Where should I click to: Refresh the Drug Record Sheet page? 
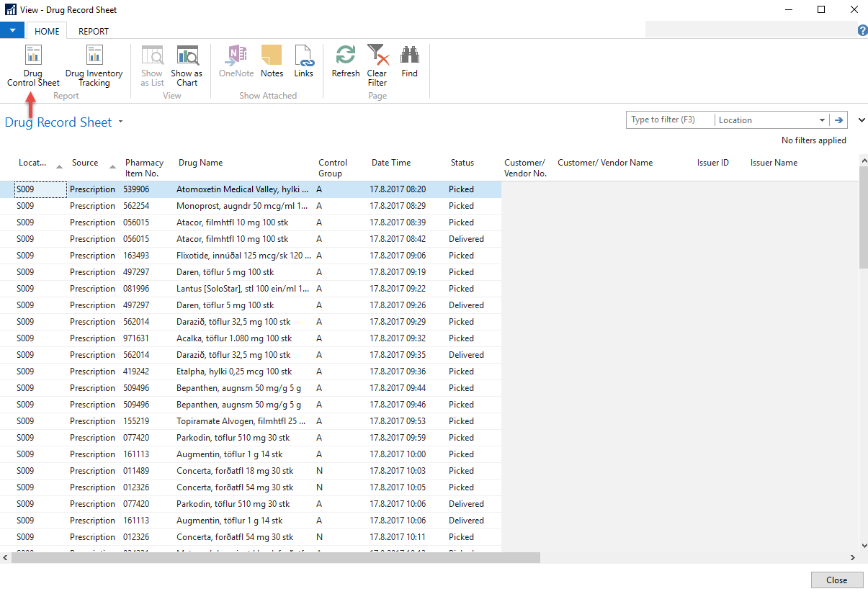346,62
